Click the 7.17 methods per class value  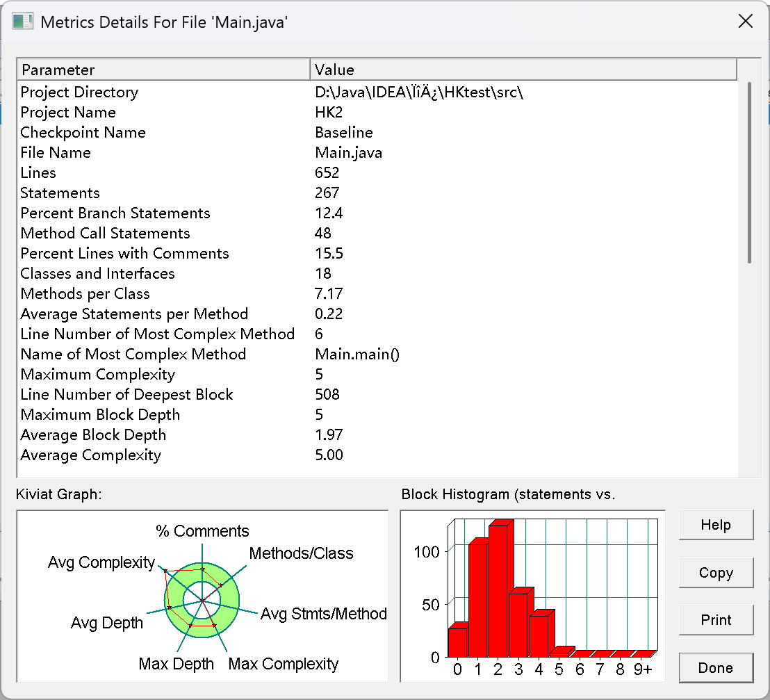tap(329, 293)
